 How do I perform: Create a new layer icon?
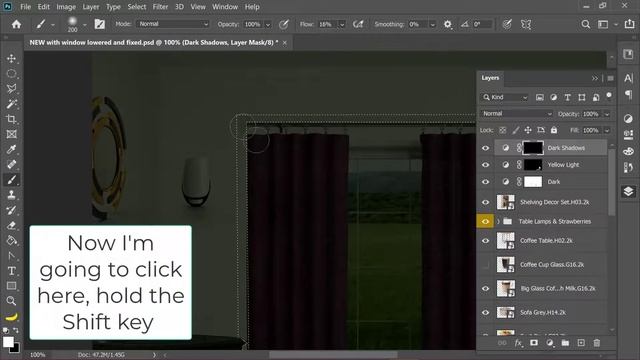581,343
